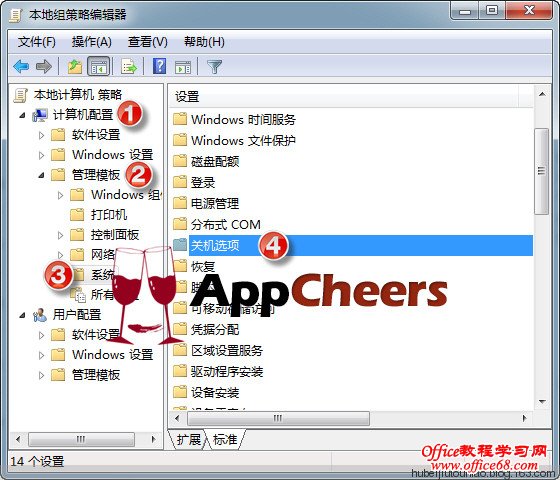
Task: Switch to the 扩展 tab
Action: (x=189, y=440)
